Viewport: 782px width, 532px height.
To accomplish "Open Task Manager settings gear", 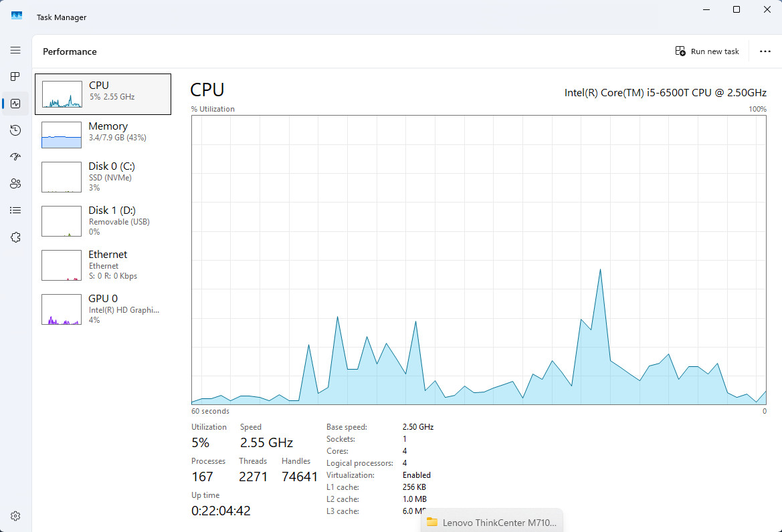I will 15,516.
